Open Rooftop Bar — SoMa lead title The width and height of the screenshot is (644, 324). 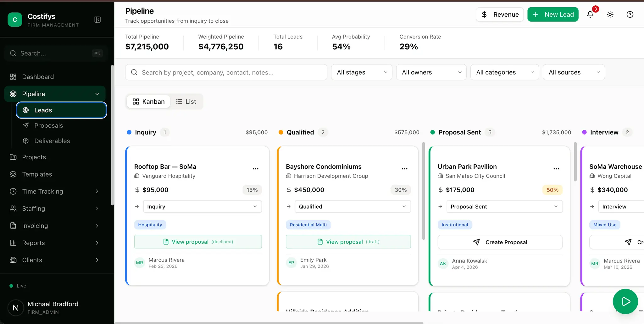coord(165,167)
